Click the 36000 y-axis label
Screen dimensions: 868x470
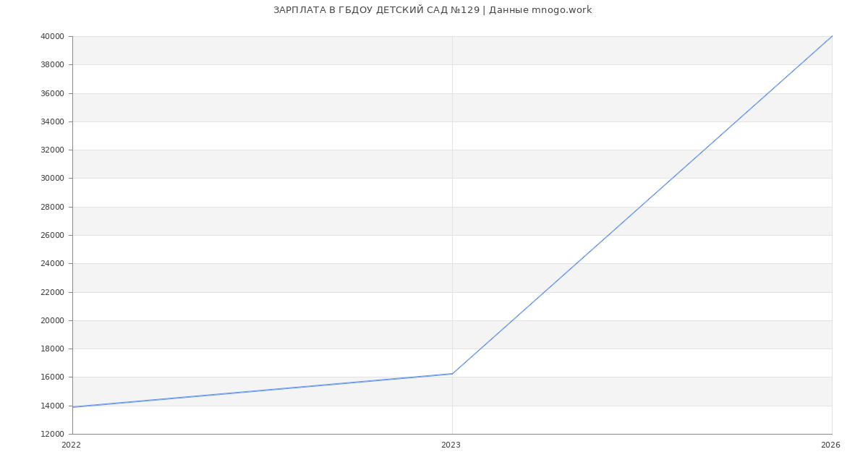coord(53,93)
